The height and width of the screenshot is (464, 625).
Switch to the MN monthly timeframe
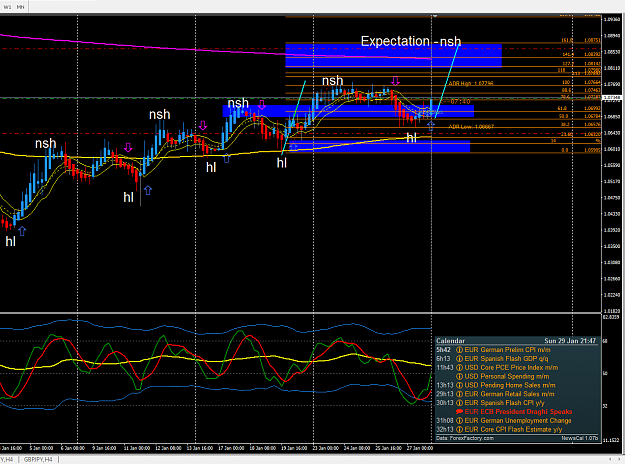click(20, 7)
